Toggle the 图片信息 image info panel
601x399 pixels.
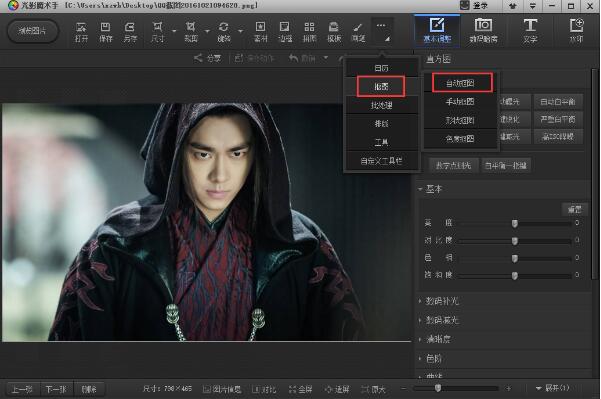point(222,389)
